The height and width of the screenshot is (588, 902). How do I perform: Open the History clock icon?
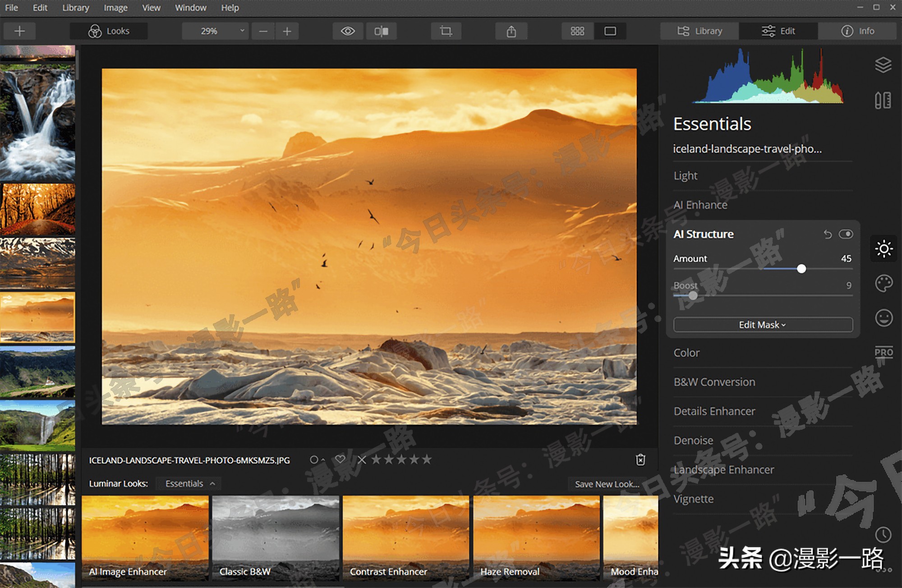tap(883, 535)
